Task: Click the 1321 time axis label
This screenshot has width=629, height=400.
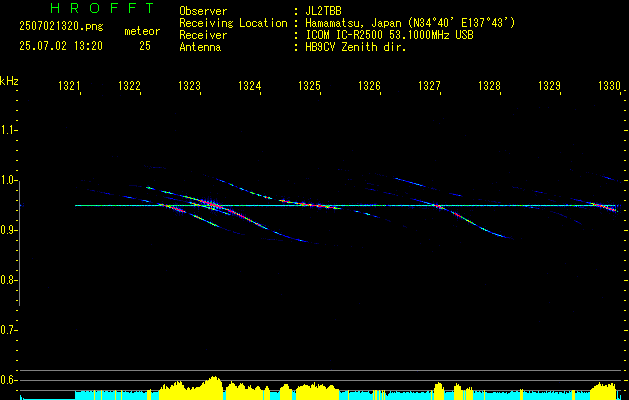Action: [69, 86]
